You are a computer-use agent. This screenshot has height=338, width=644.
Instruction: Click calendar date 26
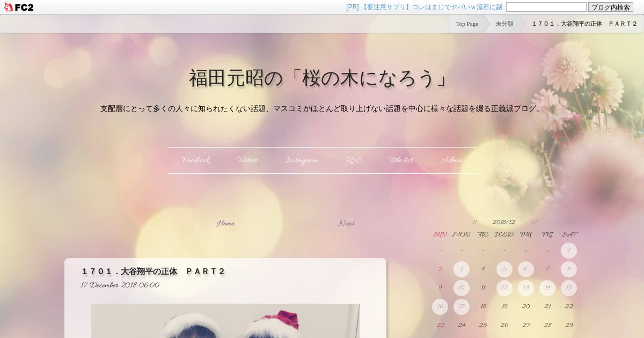(504, 326)
